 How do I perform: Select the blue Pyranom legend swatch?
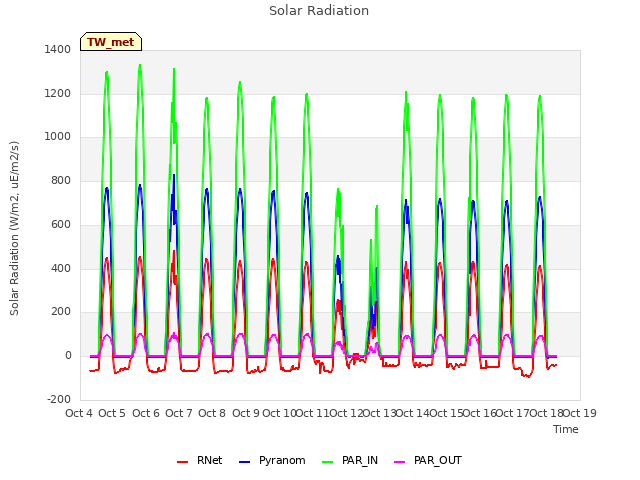pyautogui.click(x=244, y=462)
